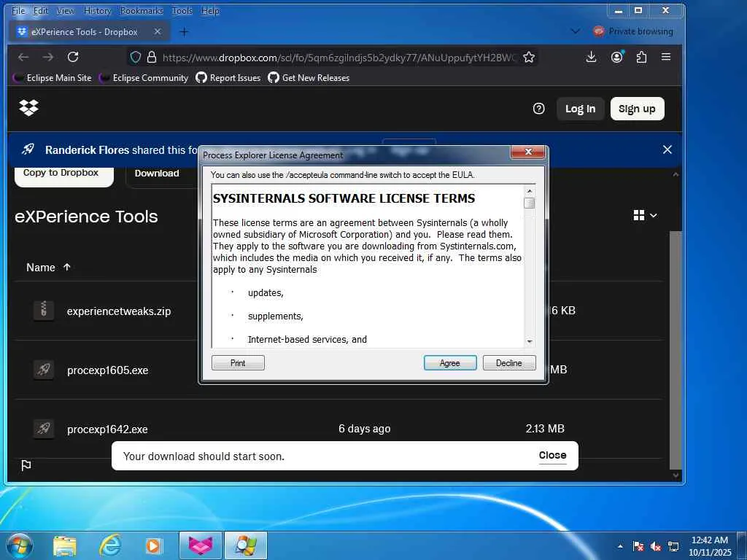
Task: Select experiencetweaks.zip file name
Action: 119,311
